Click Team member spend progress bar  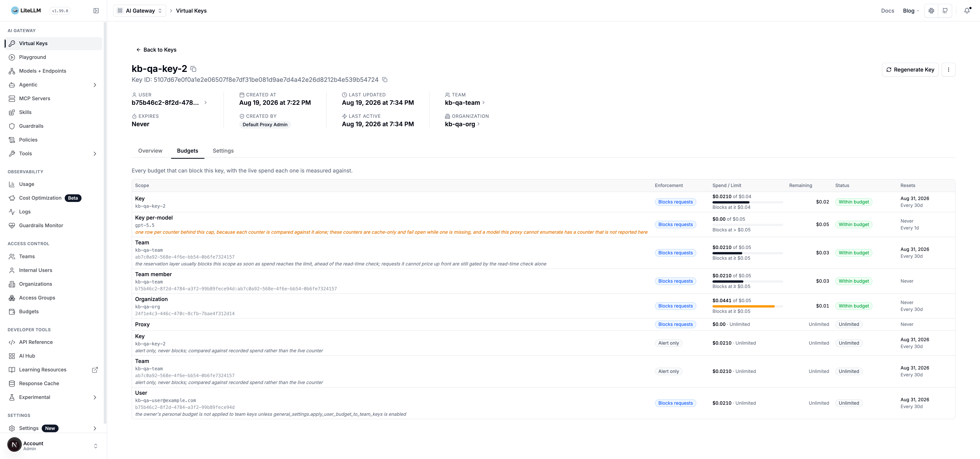(x=747, y=282)
